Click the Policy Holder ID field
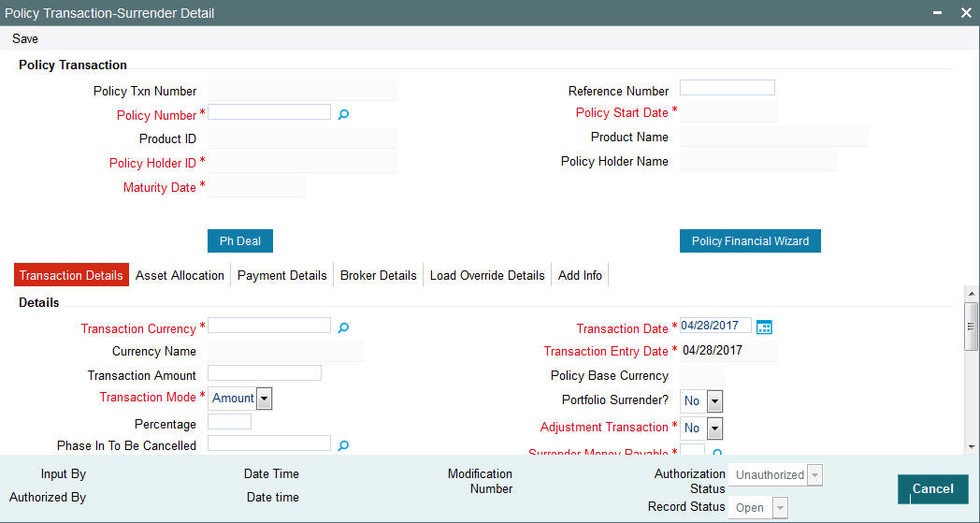The image size is (980, 523). point(302,163)
